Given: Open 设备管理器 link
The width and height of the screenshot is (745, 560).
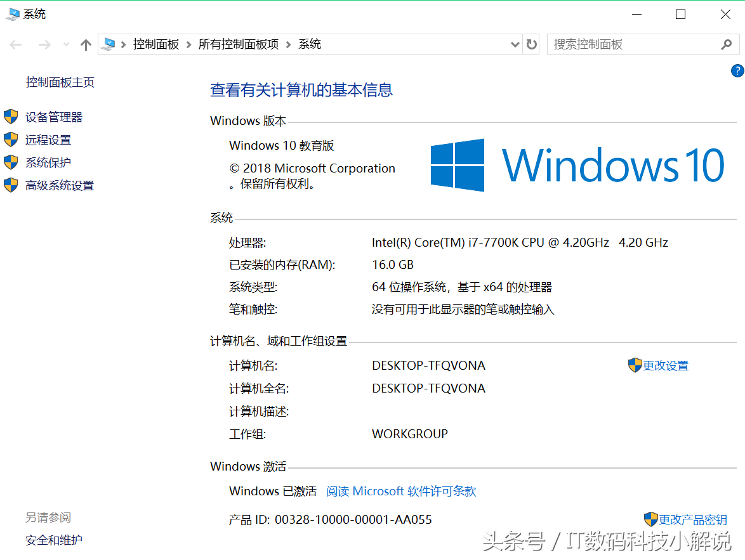Looking at the screenshot, I should point(54,117).
